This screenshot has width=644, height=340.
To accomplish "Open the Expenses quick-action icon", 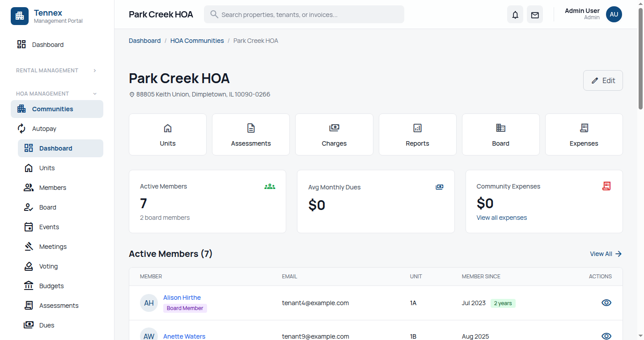I will 584,128.
